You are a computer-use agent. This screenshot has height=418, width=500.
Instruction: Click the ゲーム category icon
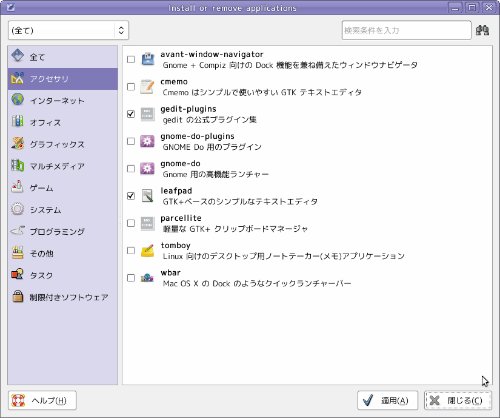pos(18,187)
